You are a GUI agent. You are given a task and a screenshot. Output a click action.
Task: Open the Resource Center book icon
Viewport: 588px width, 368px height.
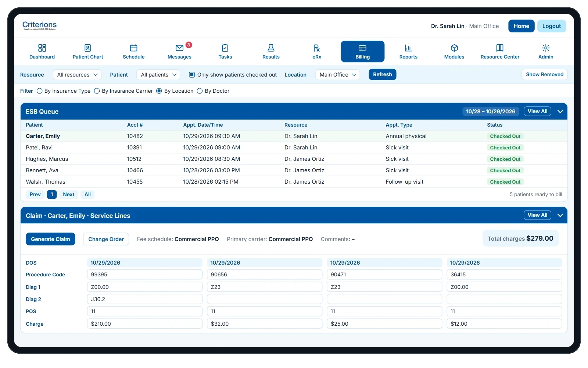pos(500,48)
